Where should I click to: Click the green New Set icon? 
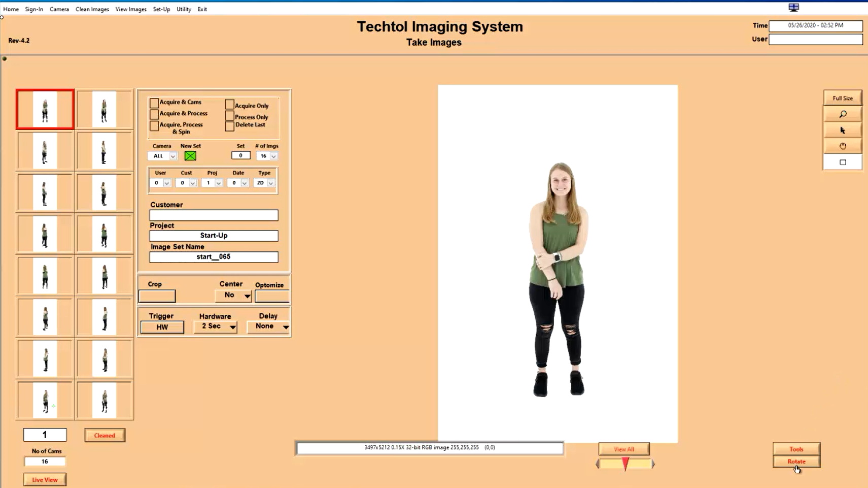190,156
